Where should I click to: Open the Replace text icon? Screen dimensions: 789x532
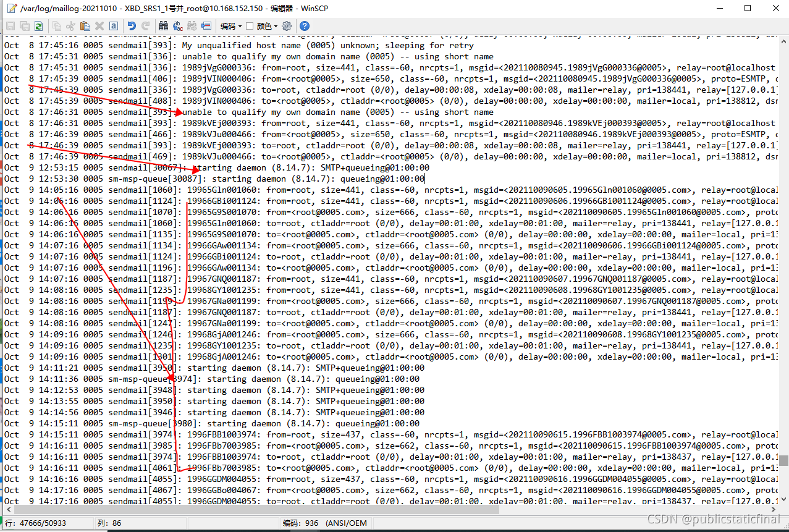[178, 26]
